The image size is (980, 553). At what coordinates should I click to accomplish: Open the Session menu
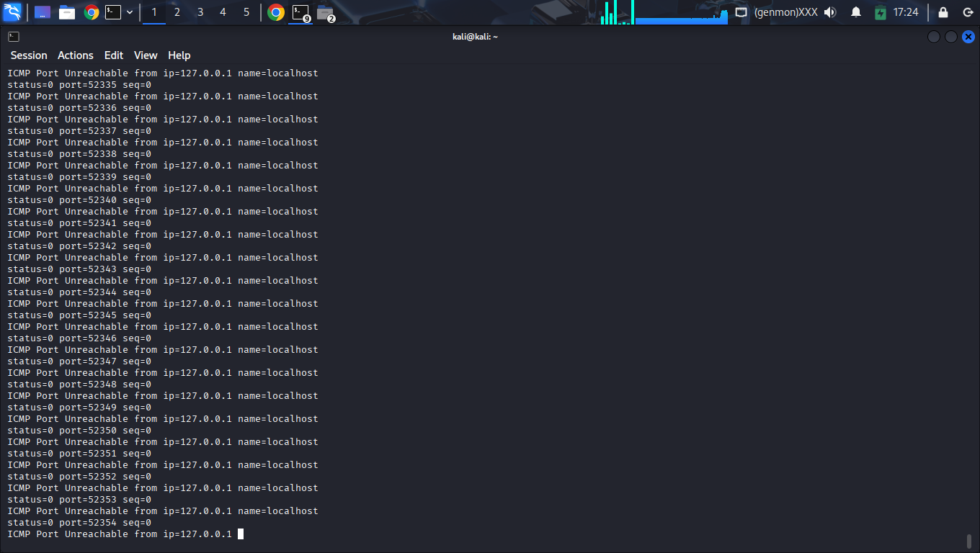(29, 55)
